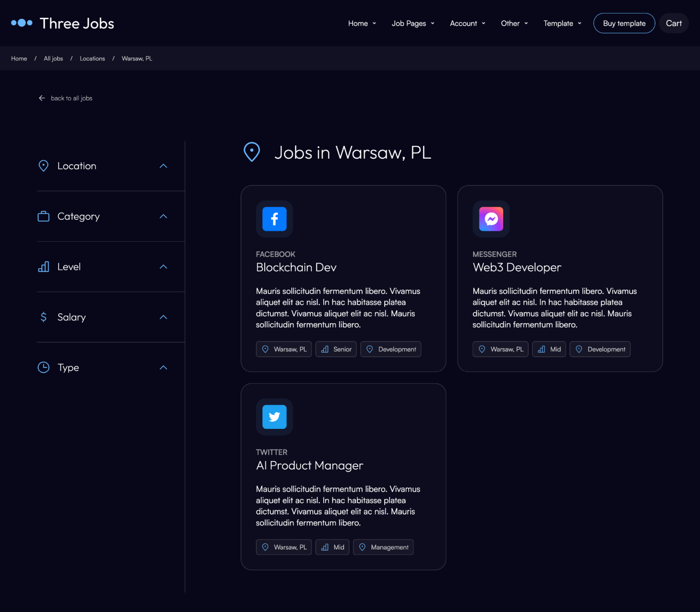Collapse the Type filter chevron
This screenshot has height=612, width=700.
pos(163,367)
